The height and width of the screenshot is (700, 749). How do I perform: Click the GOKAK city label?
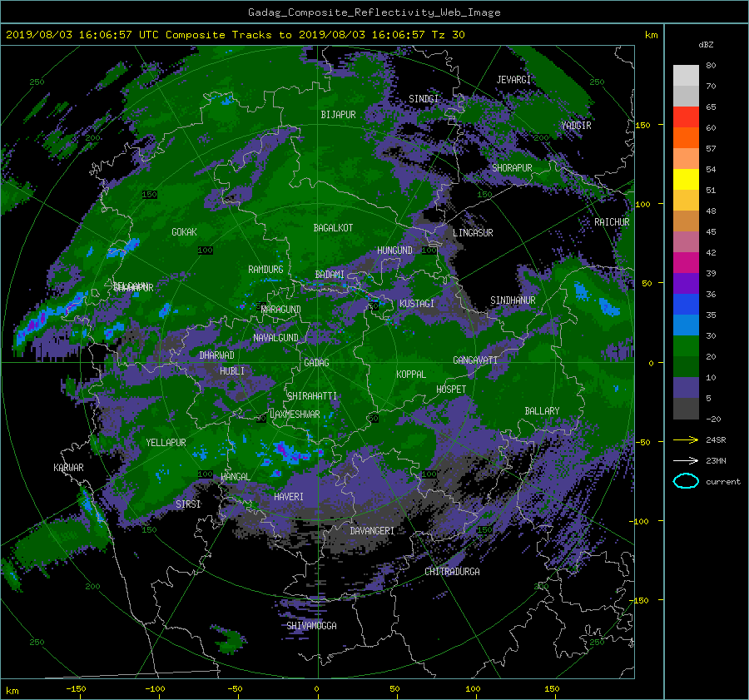pyautogui.click(x=184, y=232)
